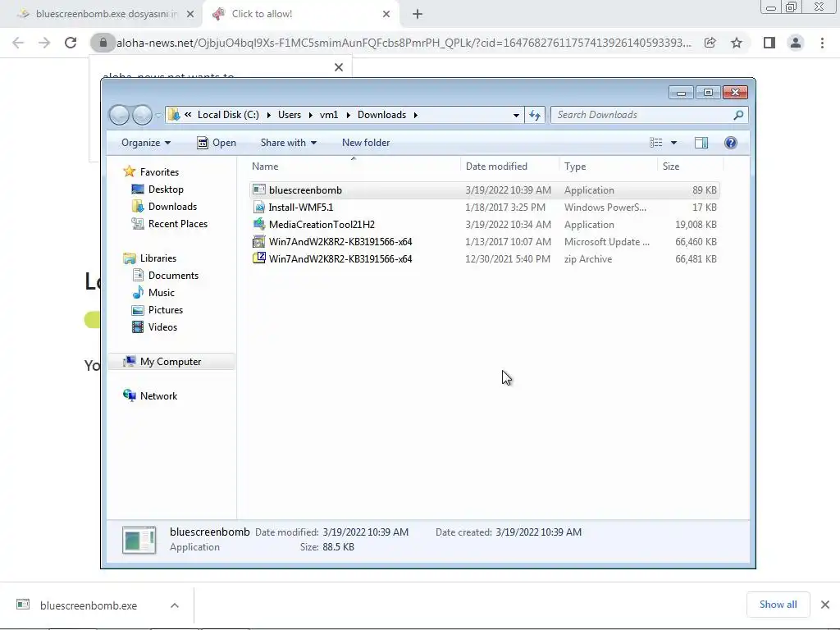The height and width of the screenshot is (630, 840).
Task: Select the Win7AndW2K8R2 Microsoft Update file
Action: pos(484,242)
